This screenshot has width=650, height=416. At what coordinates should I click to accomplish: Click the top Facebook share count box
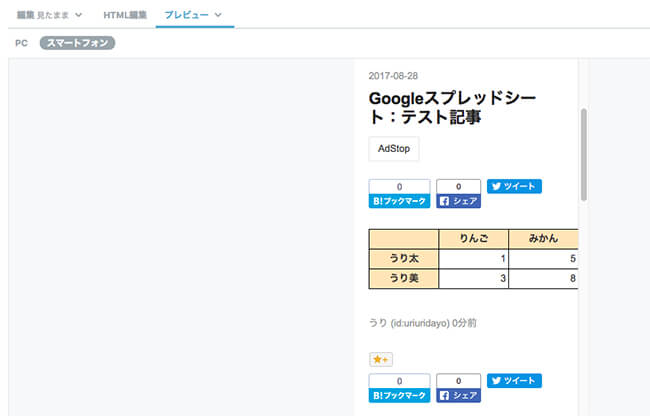(458, 186)
